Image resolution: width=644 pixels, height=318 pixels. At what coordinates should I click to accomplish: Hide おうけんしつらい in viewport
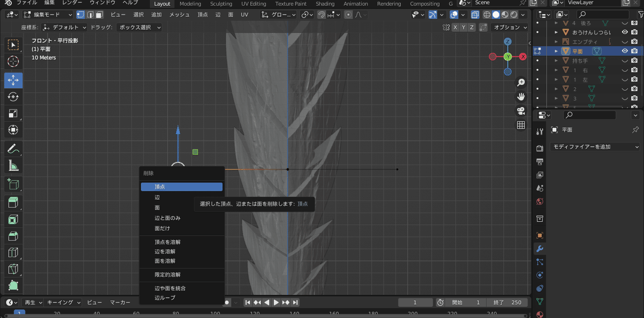pos(625,32)
